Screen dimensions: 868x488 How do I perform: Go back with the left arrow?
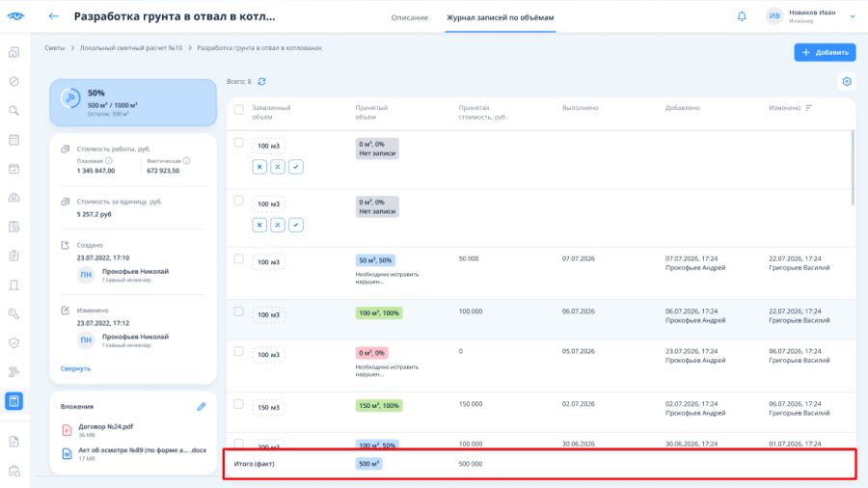(54, 16)
